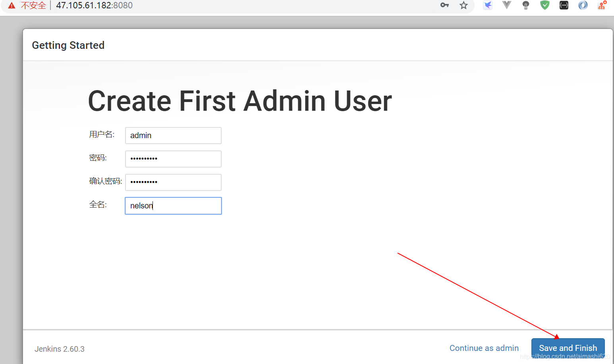Click the Jenkins 2.60.3 version text
Image resolution: width=614 pixels, height=364 pixels.
pos(60,349)
